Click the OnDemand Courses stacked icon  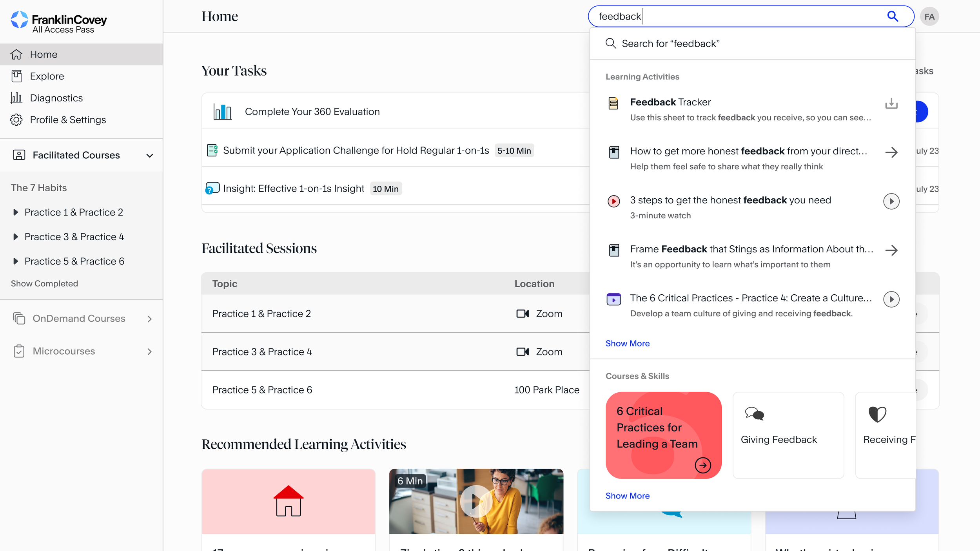[x=19, y=318]
